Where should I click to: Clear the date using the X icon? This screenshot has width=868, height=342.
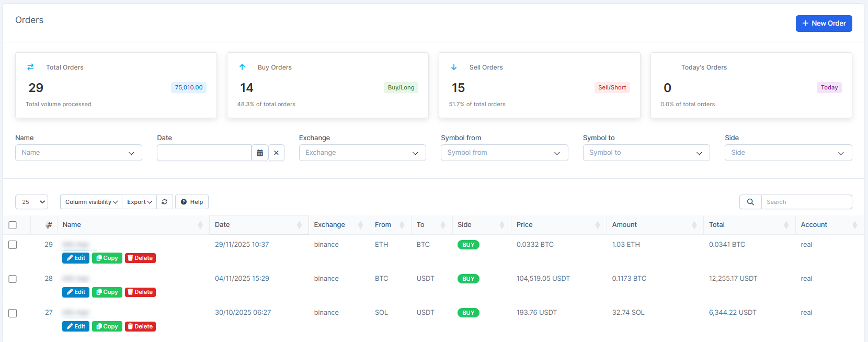pos(276,153)
